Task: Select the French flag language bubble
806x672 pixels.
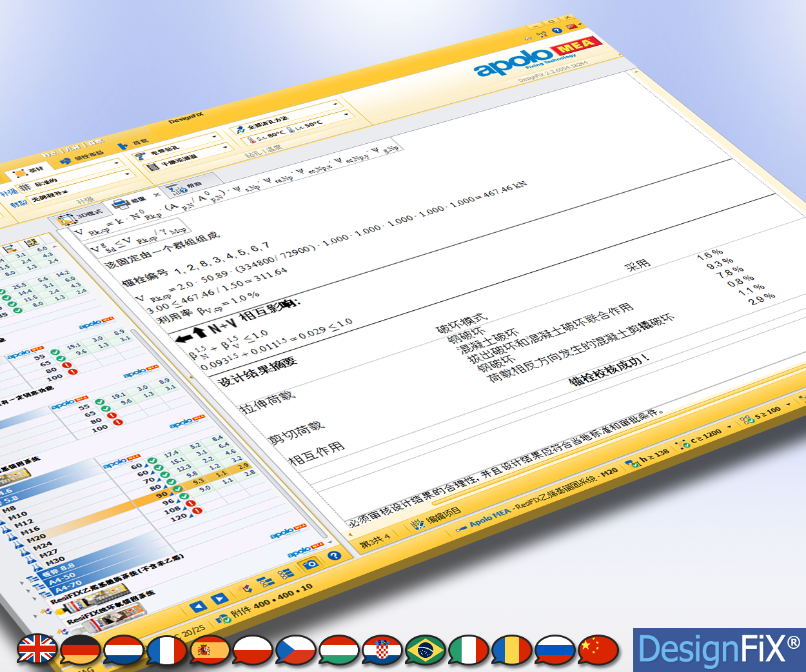Action: (167, 650)
